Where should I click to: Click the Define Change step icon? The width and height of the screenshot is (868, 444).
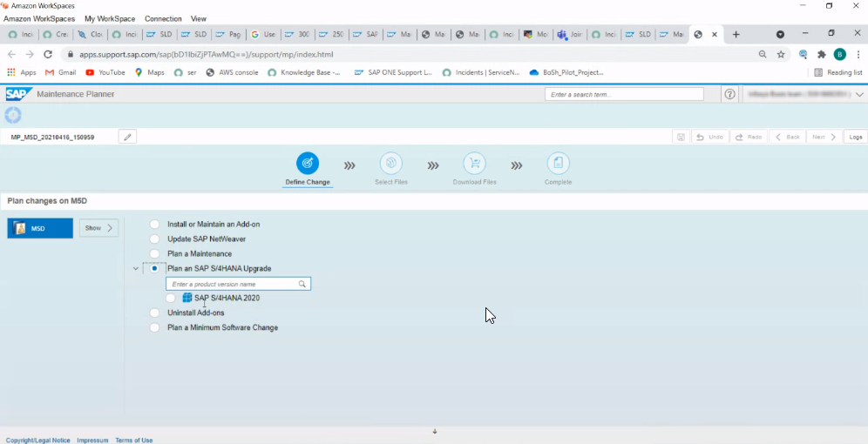click(308, 163)
